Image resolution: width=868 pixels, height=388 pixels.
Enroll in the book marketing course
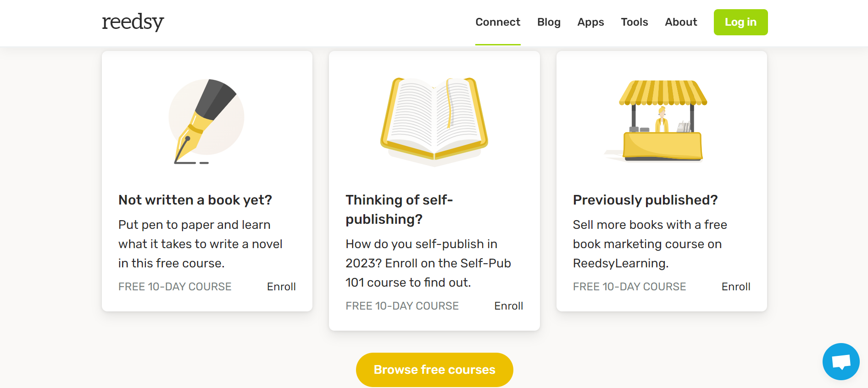coord(735,287)
